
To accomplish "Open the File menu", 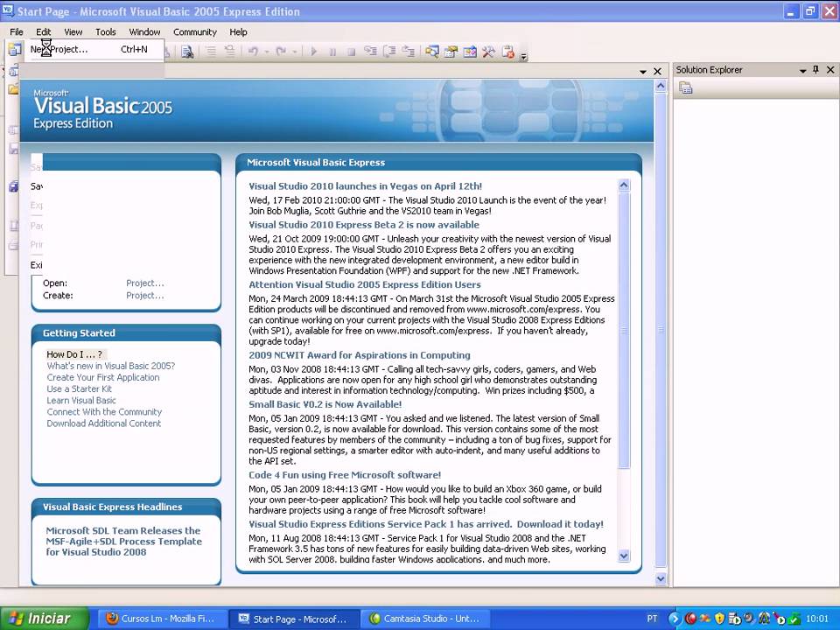I will coord(17,32).
